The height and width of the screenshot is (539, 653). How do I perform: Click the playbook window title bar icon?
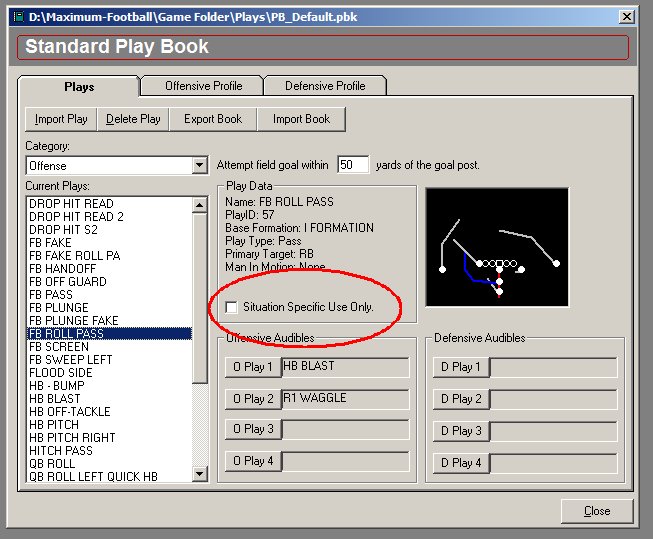coord(19,17)
